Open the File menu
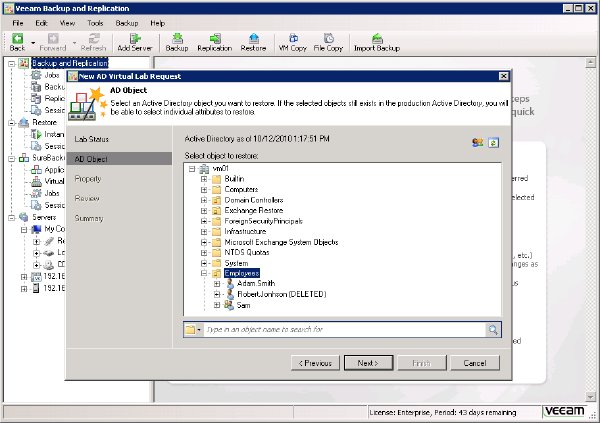Screen dimensions: 600x423 click(x=18, y=23)
